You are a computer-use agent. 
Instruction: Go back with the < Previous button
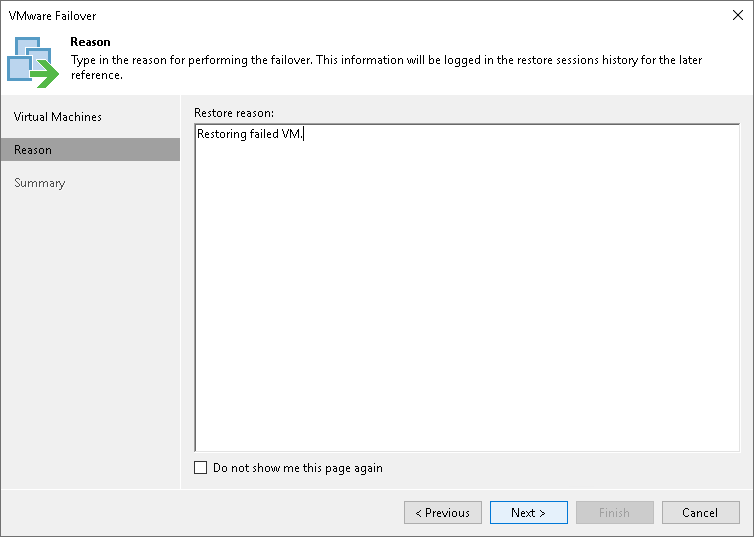pyautogui.click(x=442, y=512)
